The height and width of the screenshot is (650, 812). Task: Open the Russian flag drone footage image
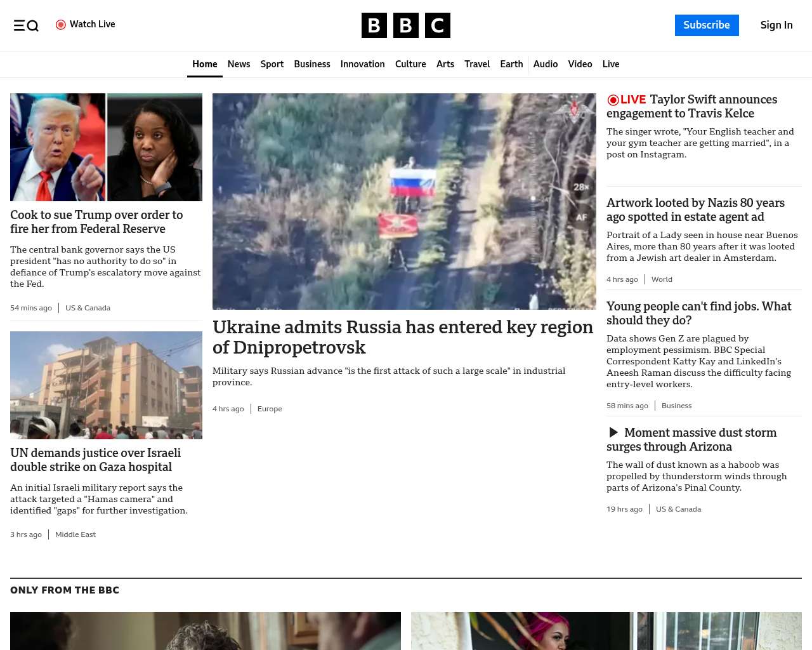[x=404, y=201]
